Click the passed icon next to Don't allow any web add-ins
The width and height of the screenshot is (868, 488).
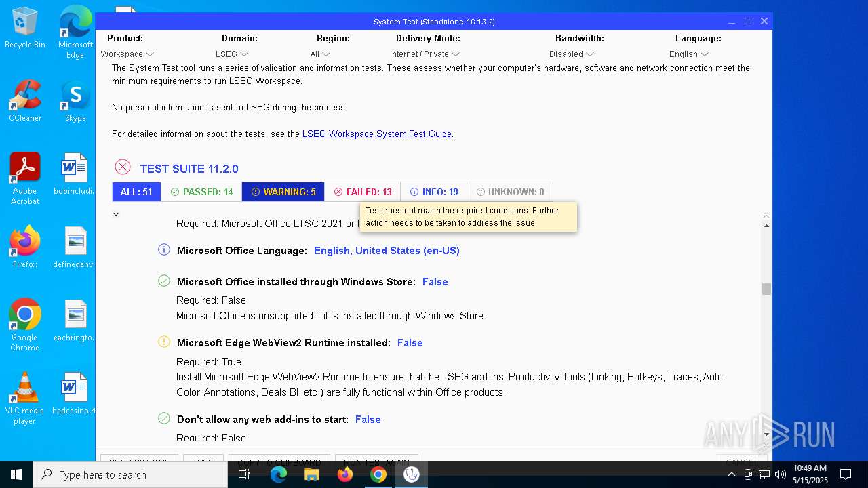tap(164, 418)
